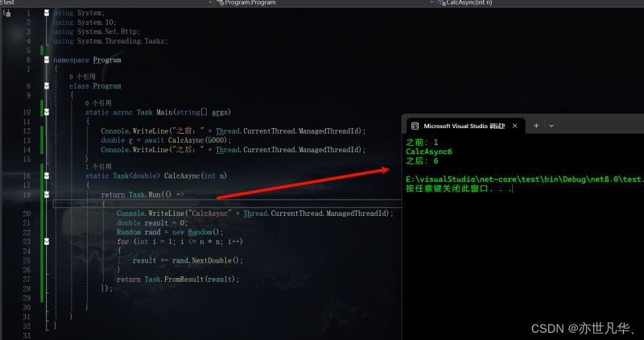
Task: Open the console tab list dropdown chevron
Action: coord(551,126)
